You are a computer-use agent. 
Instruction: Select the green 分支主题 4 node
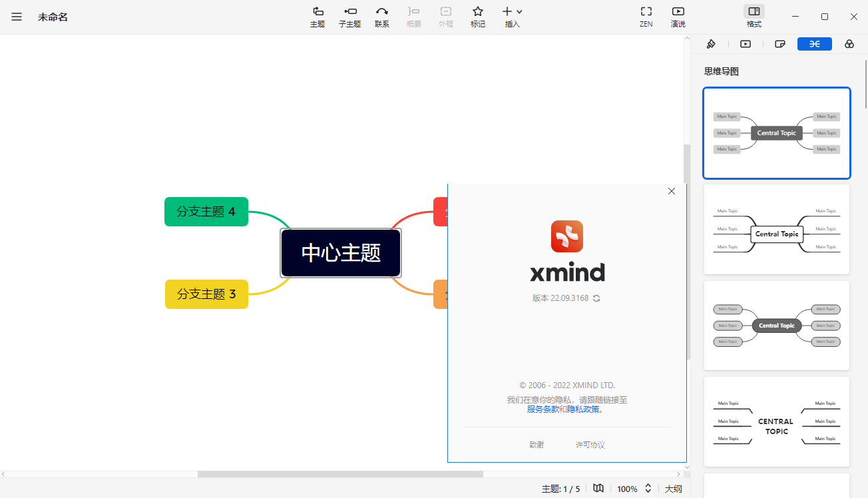pyautogui.click(x=206, y=212)
